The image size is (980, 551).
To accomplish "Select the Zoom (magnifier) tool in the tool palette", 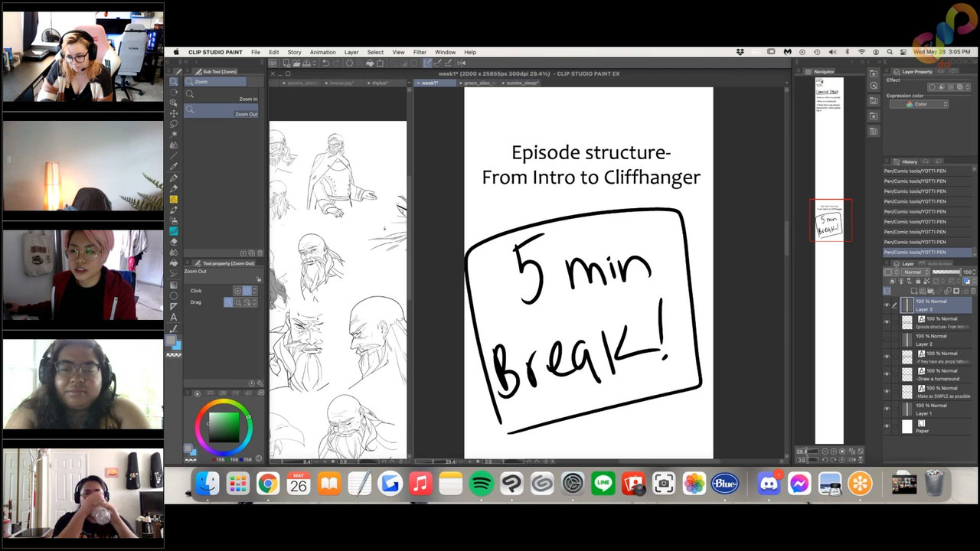I will (x=174, y=81).
